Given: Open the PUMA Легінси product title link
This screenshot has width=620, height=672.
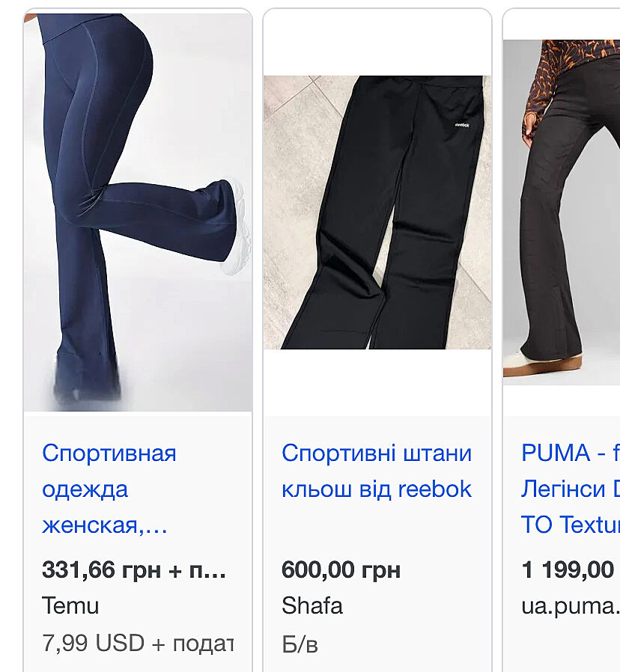Looking at the screenshot, I should click(571, 489).
